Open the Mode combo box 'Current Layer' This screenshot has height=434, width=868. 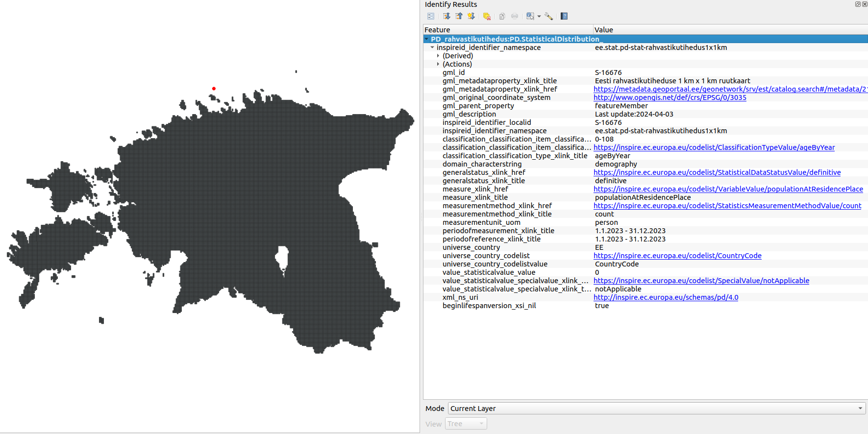(657, 409)
